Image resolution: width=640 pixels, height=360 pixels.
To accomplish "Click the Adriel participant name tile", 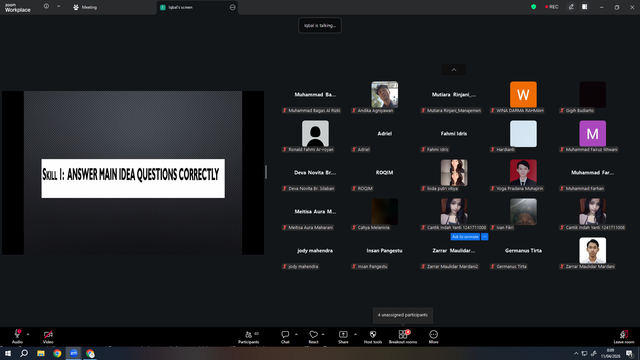I will 384,133.
